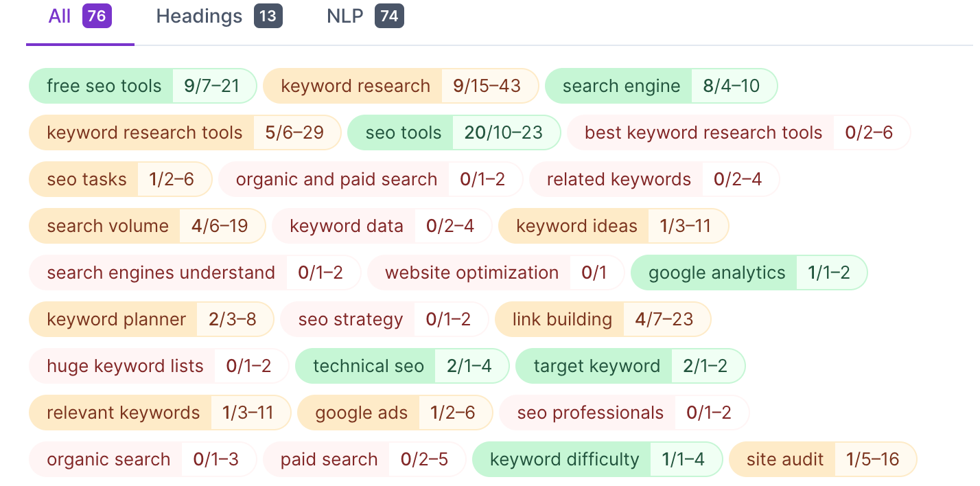Click the seo tools 20/10–23 chip

[x=454, y=132]
